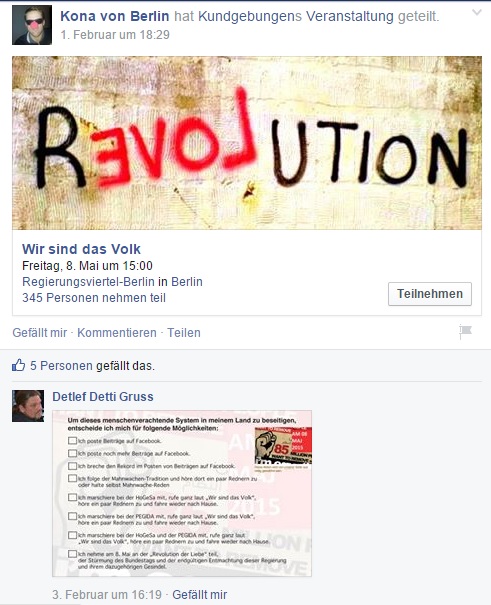Open the Regierungsviertel-Berlin location link

point(88,282)
